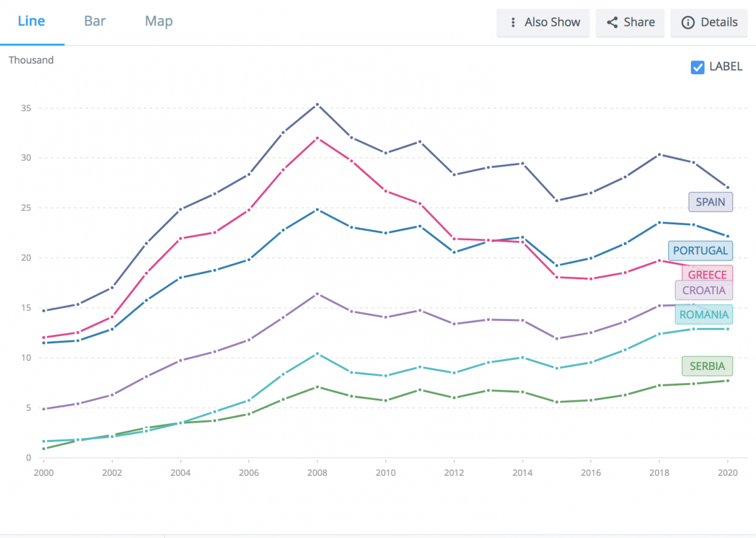756x538 pixels.
Task: Click the SPAIN series label
Action: point(710,202)
